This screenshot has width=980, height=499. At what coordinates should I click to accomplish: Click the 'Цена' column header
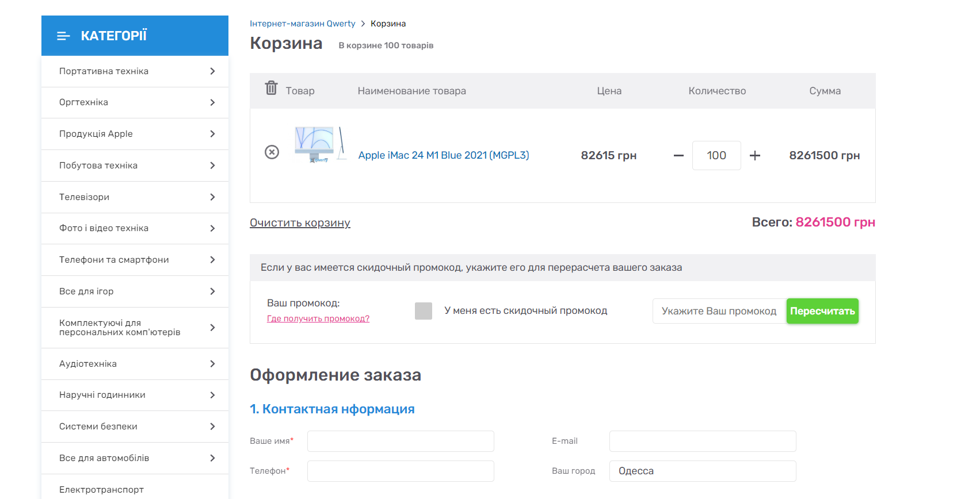pos(609,91)
